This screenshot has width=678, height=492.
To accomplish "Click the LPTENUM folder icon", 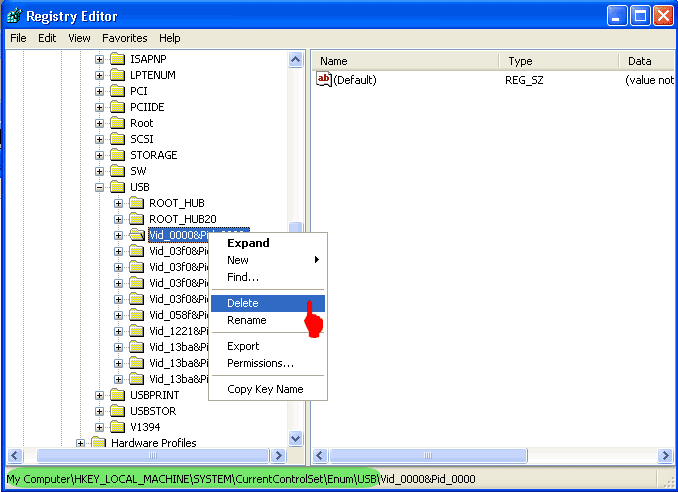I will click(117, 75).
